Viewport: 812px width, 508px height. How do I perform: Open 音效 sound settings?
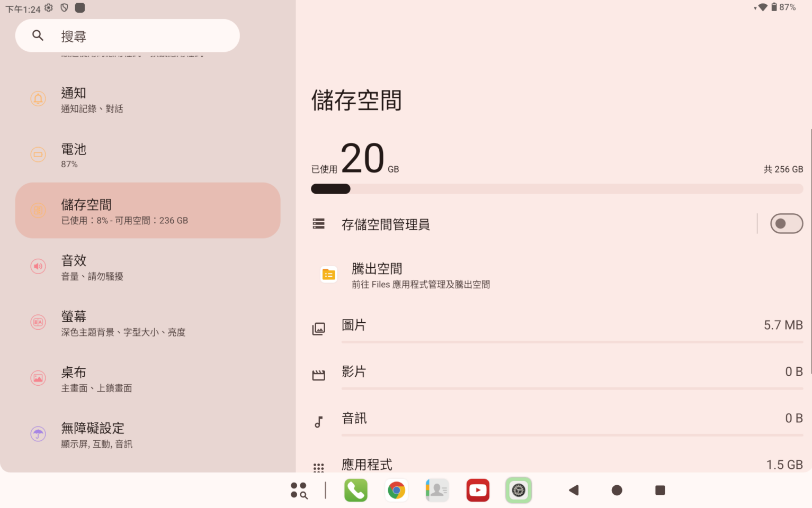(x=148, y=267)
